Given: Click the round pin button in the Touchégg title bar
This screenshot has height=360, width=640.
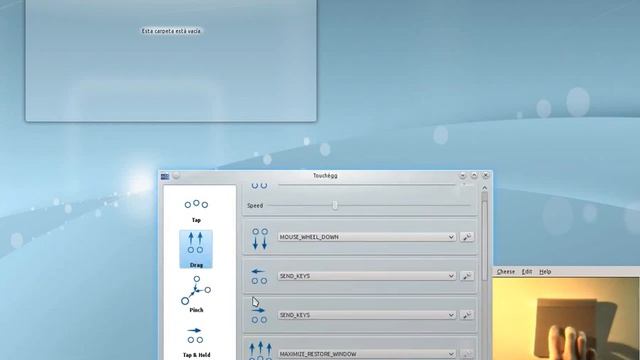Looking at the screenshot, I should [176, 176].
